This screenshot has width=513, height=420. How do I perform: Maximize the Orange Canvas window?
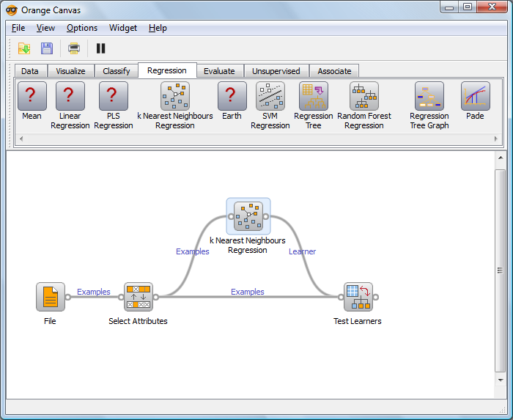pos(468,7)
